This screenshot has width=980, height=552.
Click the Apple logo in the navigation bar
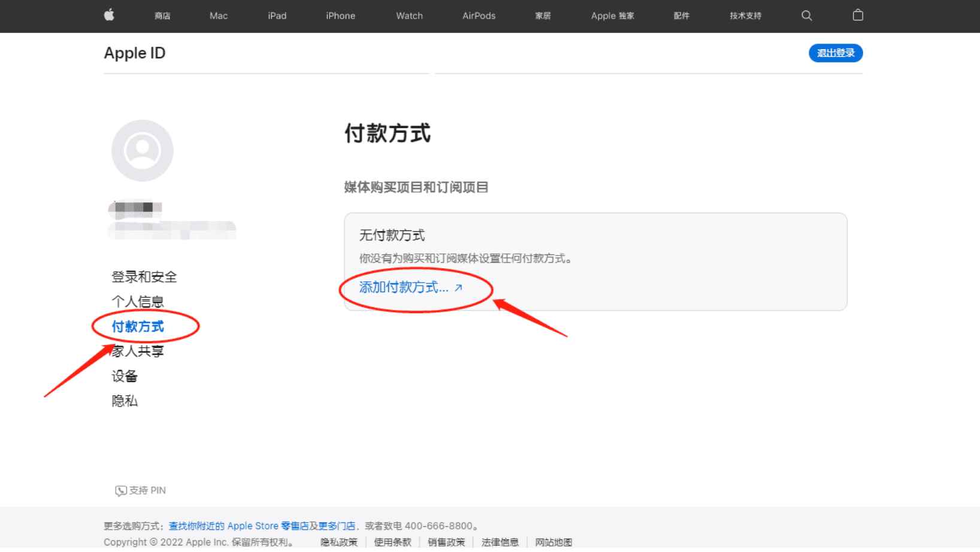109,16
